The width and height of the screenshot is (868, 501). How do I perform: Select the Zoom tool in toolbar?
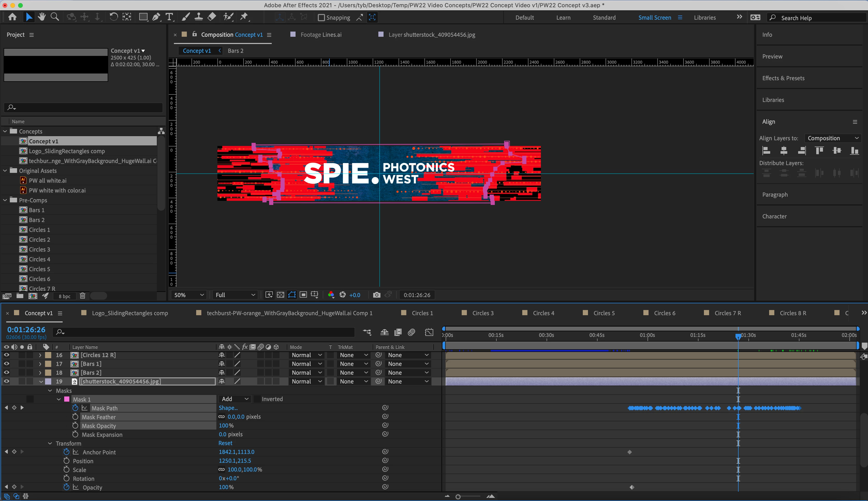tap(54, 17)
